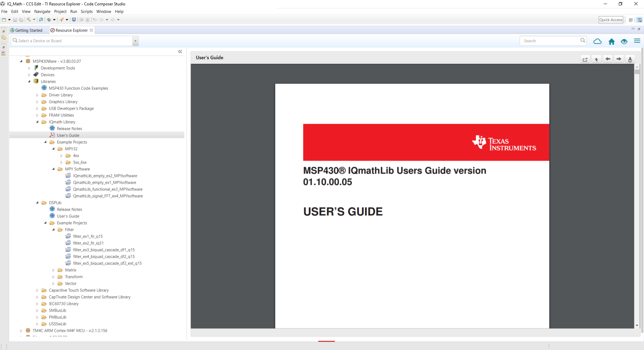Click the document scrollbar down arrow
644x350 pixels.
[x=637, y=325]
